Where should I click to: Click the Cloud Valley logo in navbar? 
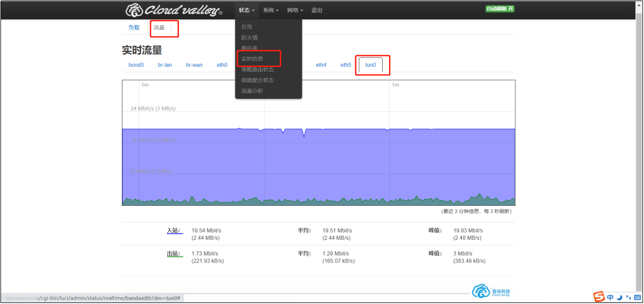tap(174, 10)
